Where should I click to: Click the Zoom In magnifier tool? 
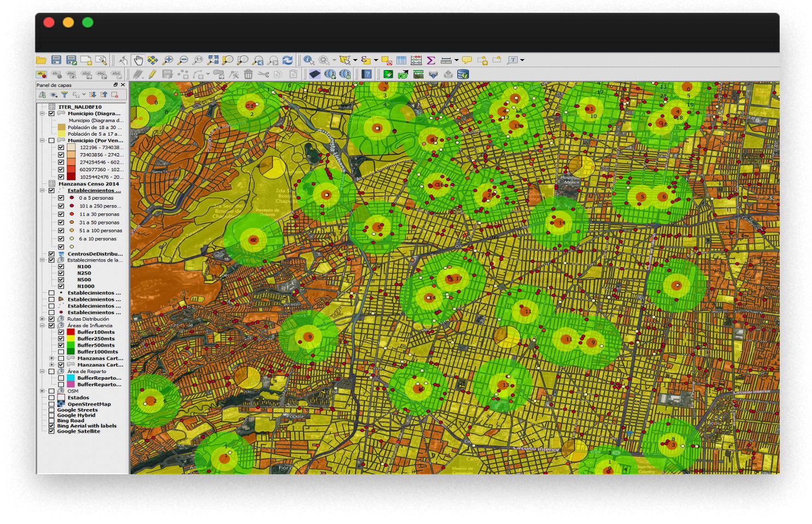click(168, 60)
